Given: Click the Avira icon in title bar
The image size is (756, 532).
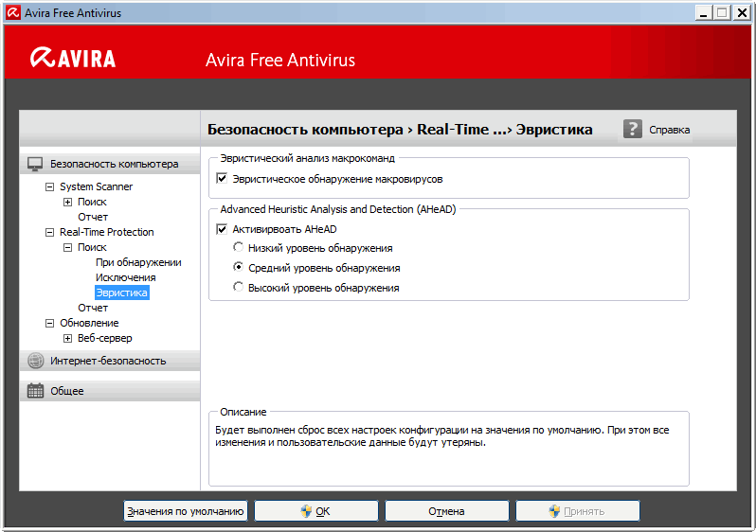Looking at the screenshot, I should pyautogui.click(x=11, y=12).
